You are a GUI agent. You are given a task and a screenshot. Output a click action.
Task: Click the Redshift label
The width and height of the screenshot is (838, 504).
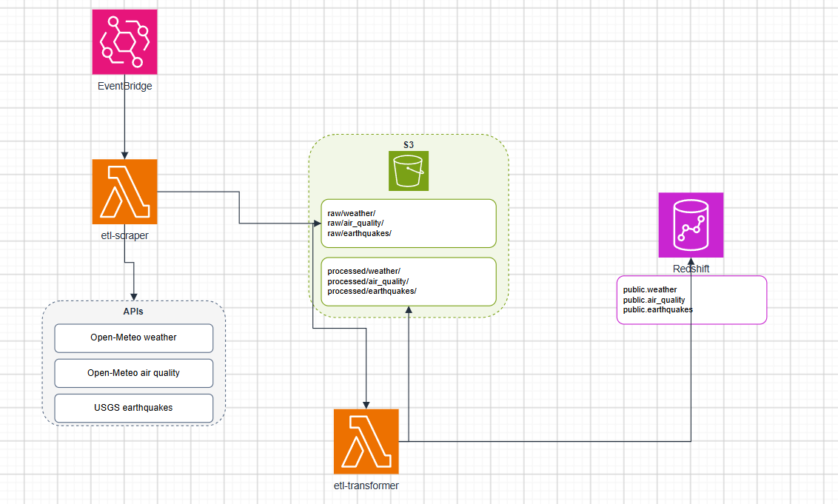pos(691,269)
